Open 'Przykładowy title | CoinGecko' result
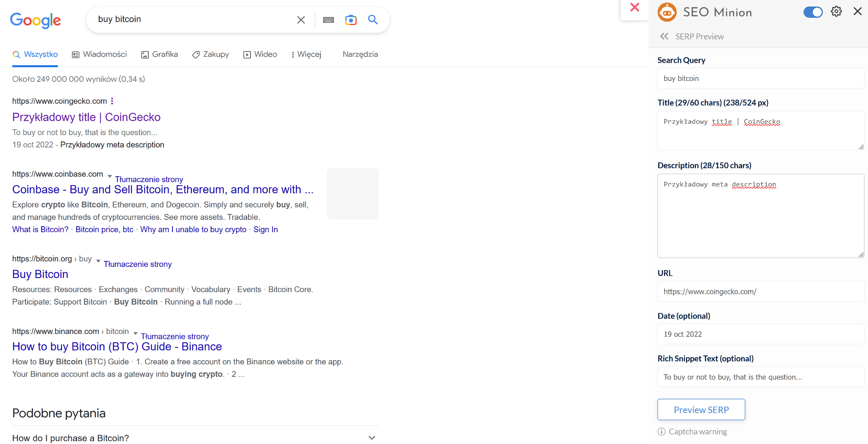The height and width of the screenshot is (444, 868). 86,117
